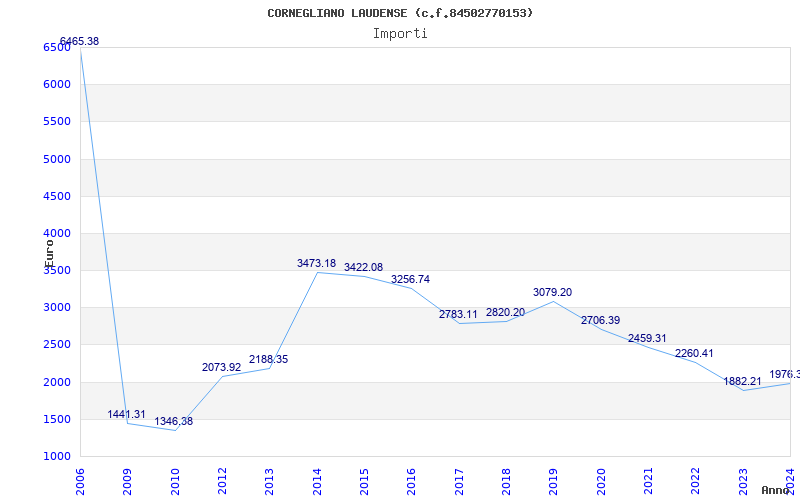The width and height of the screenshot is (800, 500).
Task: Select the 3256.74 data label
Action: tap(410, 280)
